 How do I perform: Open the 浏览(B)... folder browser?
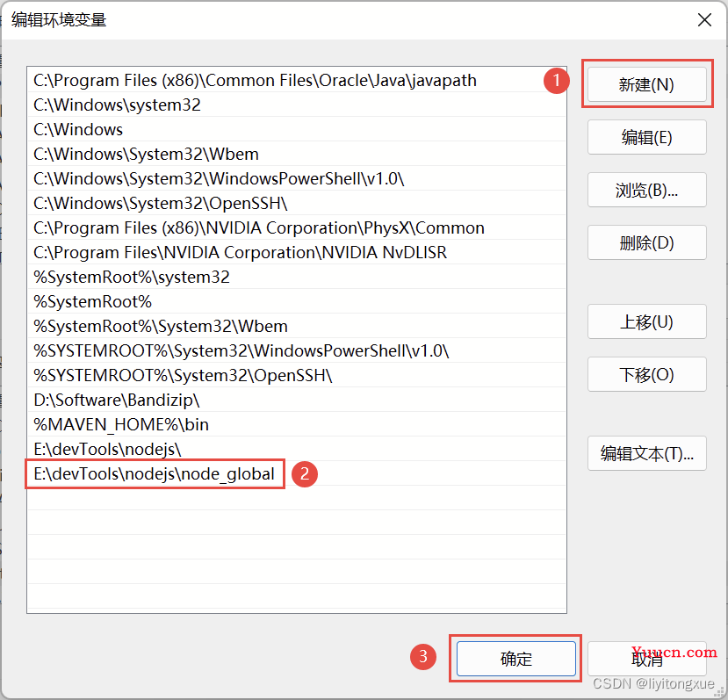tap(646, 190)
